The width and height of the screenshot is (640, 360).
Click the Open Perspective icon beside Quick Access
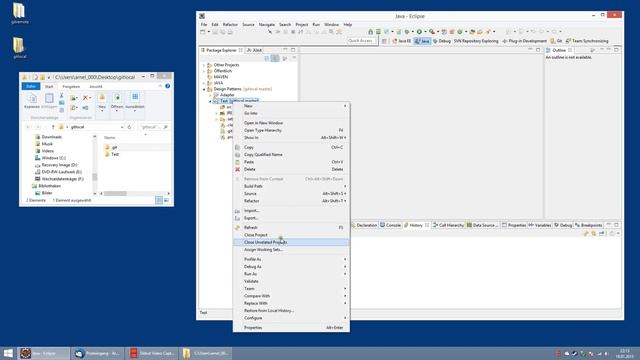384,41
